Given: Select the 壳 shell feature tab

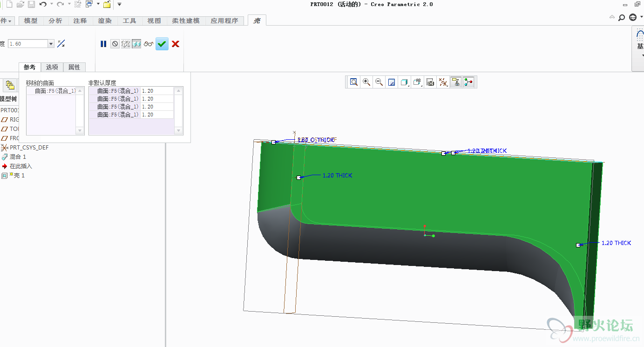Looking at the screenshot, I should pyautogui.click(x=257, y=20).
